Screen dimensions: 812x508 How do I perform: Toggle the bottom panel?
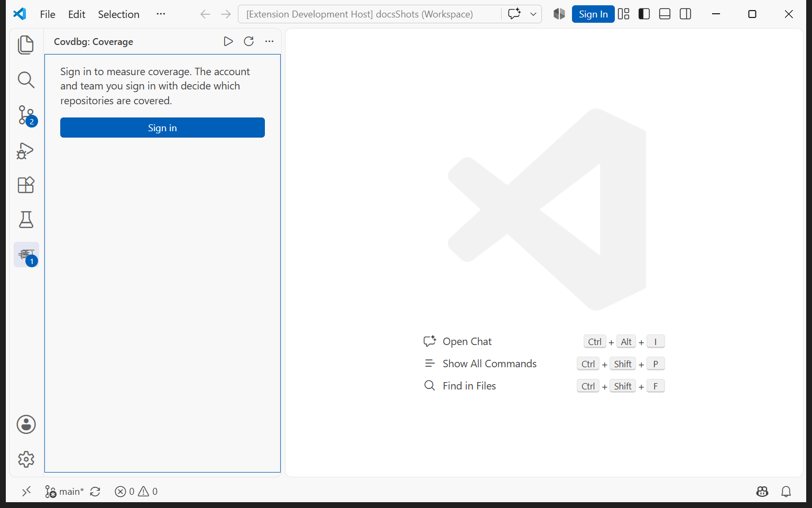665,14
